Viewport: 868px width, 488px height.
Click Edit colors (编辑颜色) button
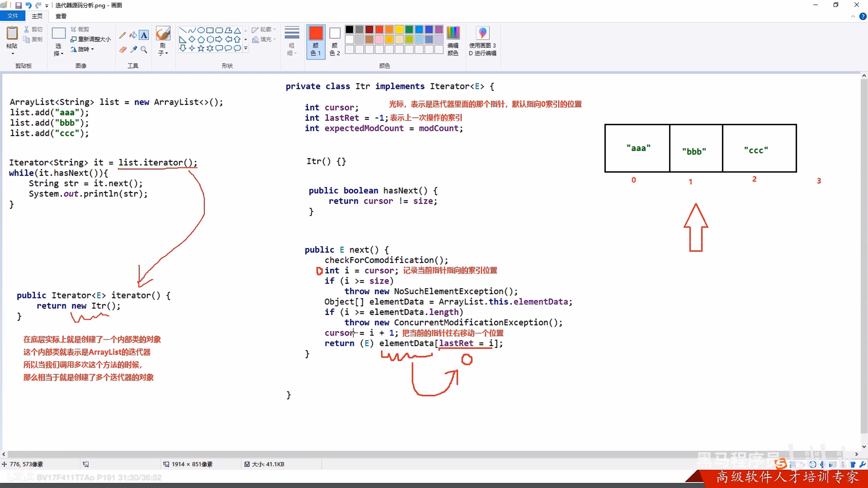[453, 40]
